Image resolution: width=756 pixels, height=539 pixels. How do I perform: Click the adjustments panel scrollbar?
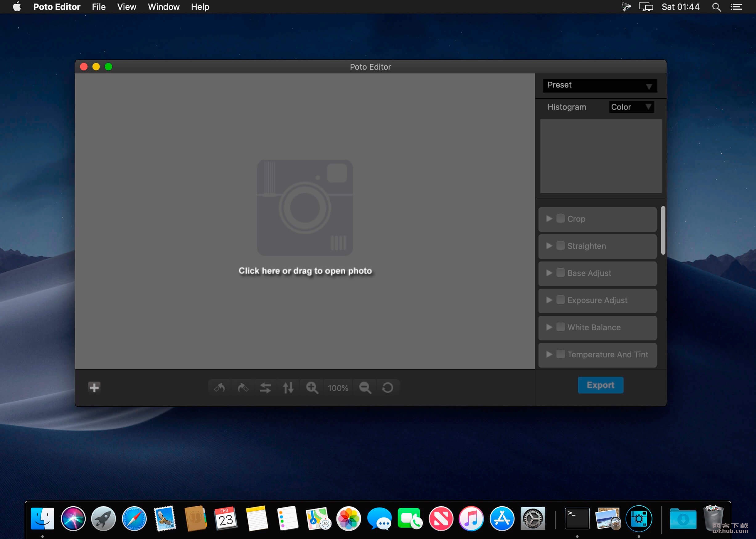tap(663, 230)
